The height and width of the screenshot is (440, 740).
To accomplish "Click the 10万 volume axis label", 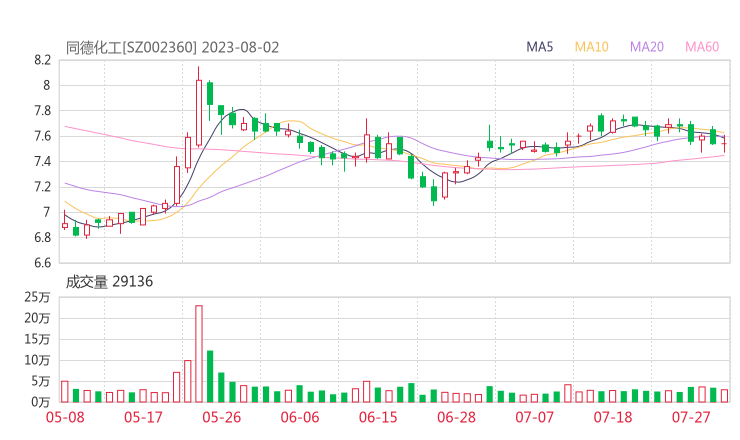I will [37, 360].
